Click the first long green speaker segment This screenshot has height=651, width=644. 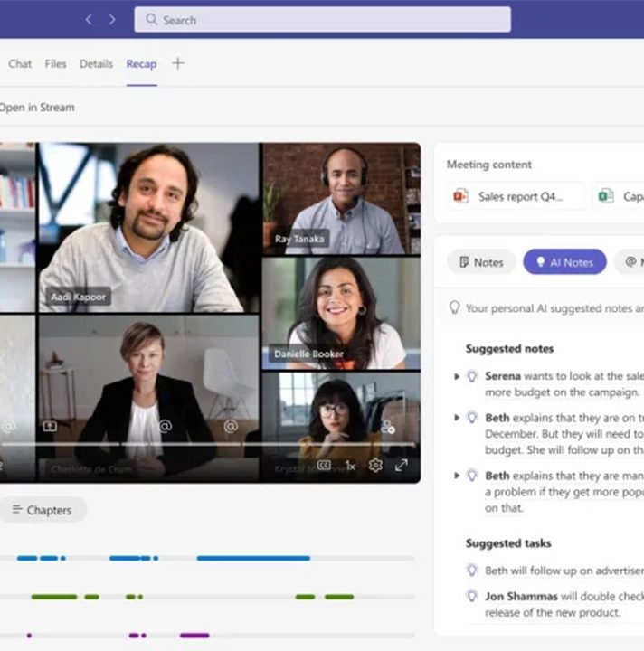[x=54, y=597]
